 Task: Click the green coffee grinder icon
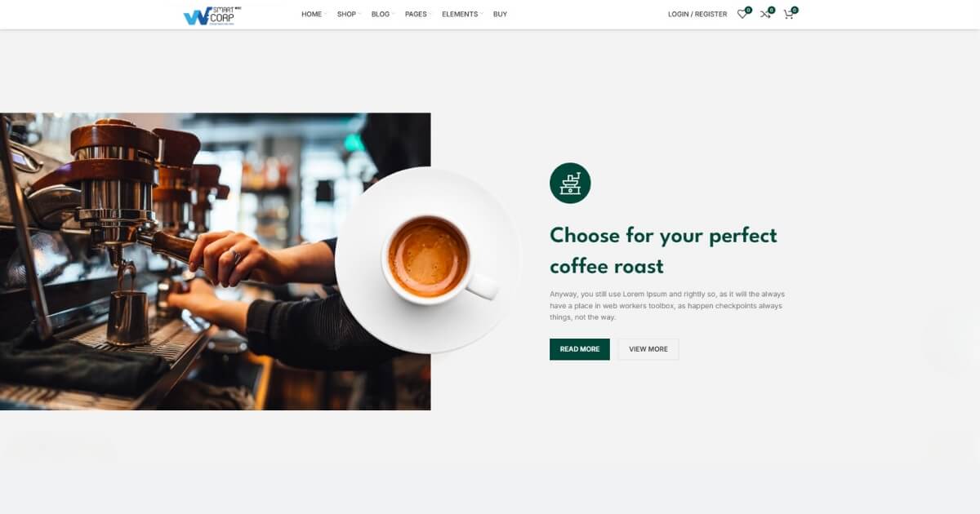point(570,183)
